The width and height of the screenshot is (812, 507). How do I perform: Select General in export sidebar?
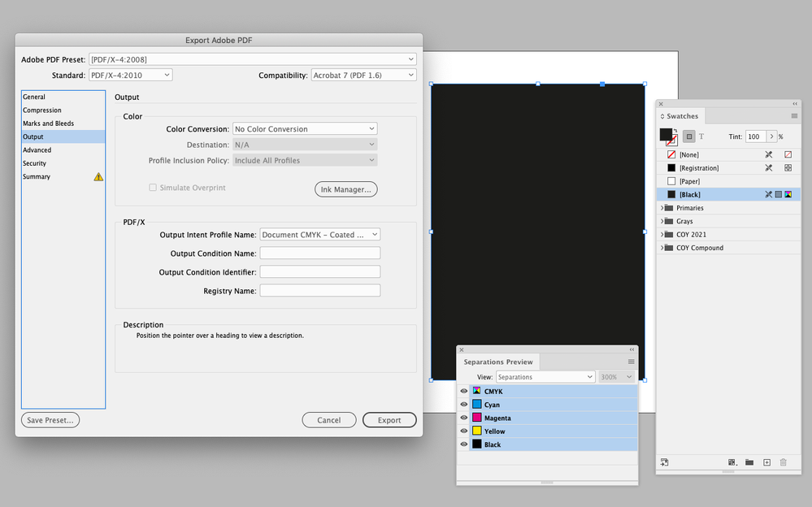(63, 97)
